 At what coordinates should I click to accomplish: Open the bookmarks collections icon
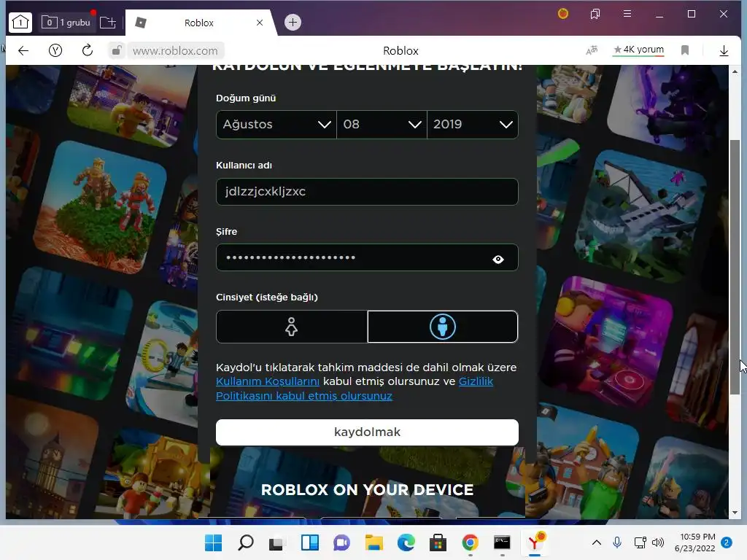(595, 15)
